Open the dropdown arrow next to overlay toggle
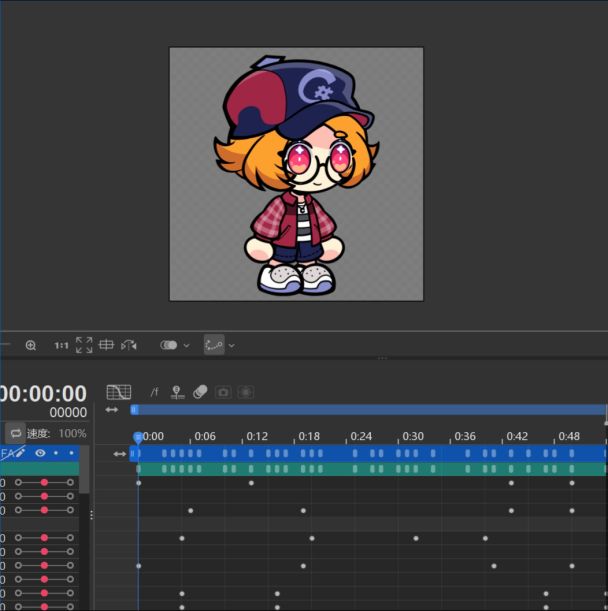 pyautogui.click(x=186, y=345)
